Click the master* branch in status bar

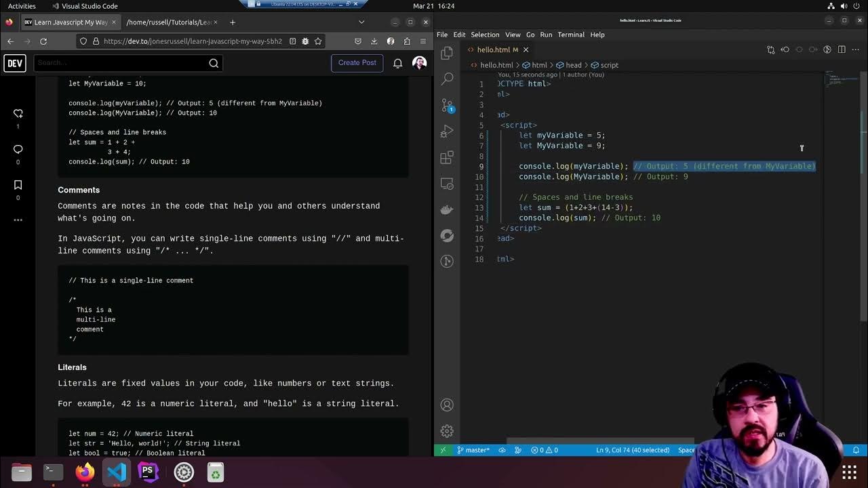(473, 450)
